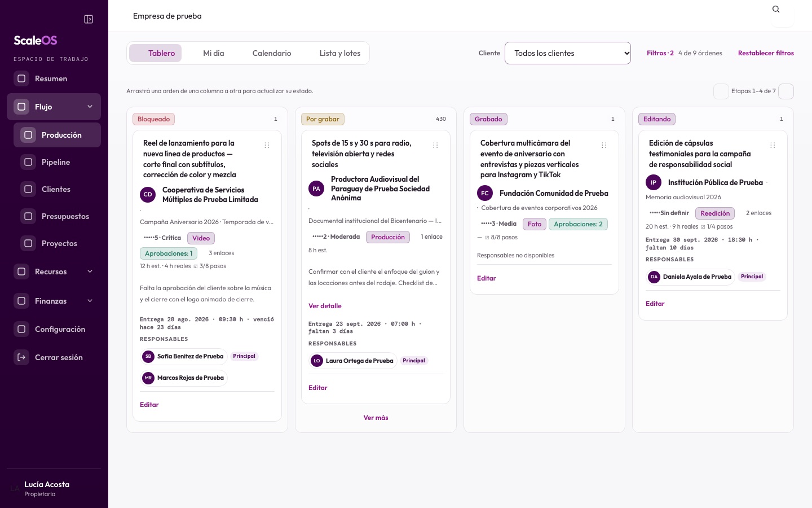Image resolution: width=812 pixels, height=508 pixels.
Task: Grab the drag handle on the Spots de 15 s card
Action: (435, 145)
